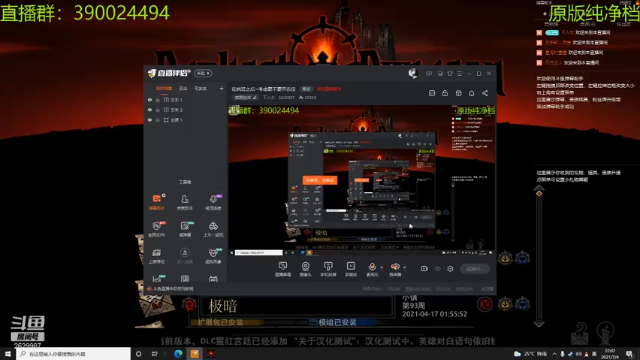Add a webcam camera source

[305, 269]
